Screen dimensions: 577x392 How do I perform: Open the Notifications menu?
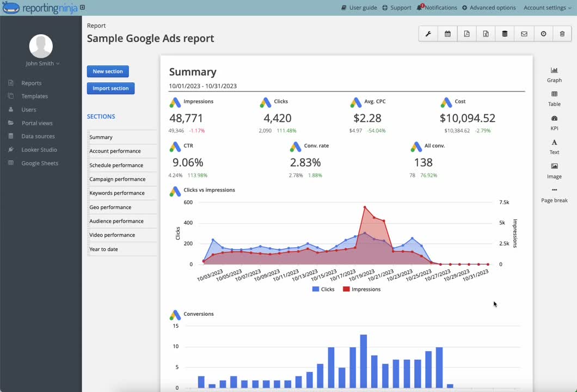click(437, 8)
